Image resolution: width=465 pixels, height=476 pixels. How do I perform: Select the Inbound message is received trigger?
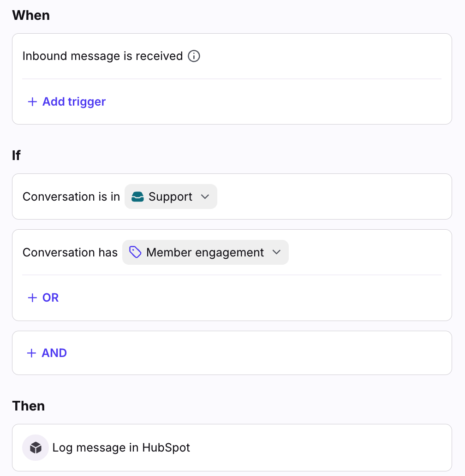click(102, 56)
